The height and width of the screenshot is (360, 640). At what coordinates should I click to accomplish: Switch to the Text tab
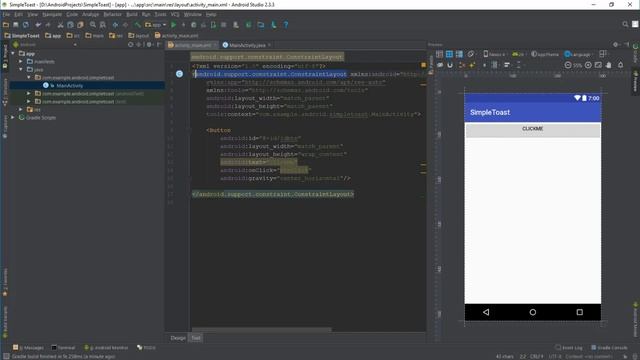click(x=196, y=338)
